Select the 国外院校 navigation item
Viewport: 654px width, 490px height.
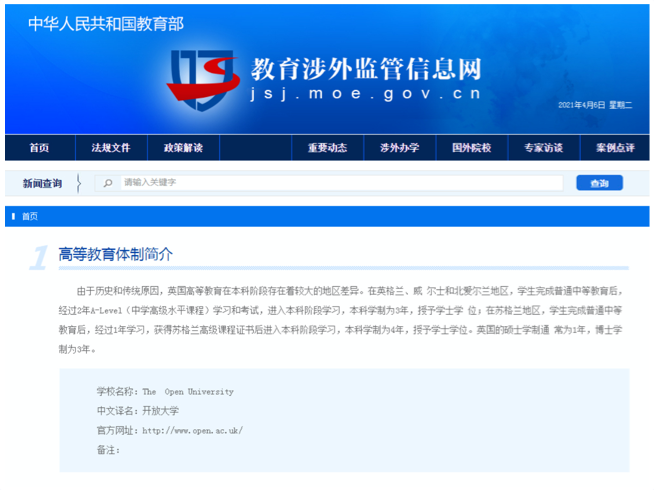tap(471, 148)
